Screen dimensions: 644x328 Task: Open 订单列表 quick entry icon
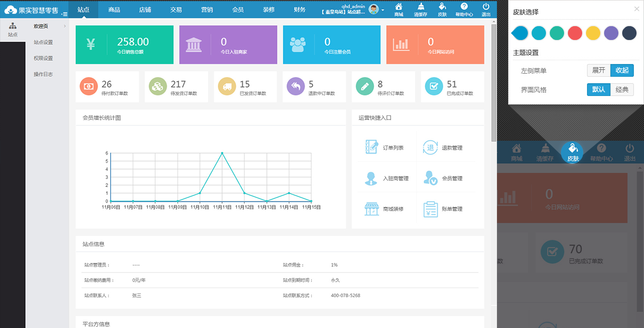click(371, 147)
